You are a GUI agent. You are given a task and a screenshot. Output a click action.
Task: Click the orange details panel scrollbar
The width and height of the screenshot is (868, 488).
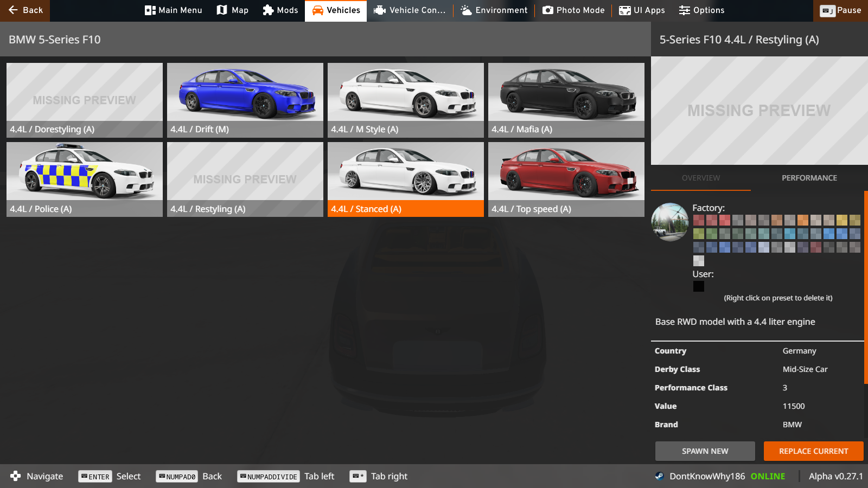(866, 287)
